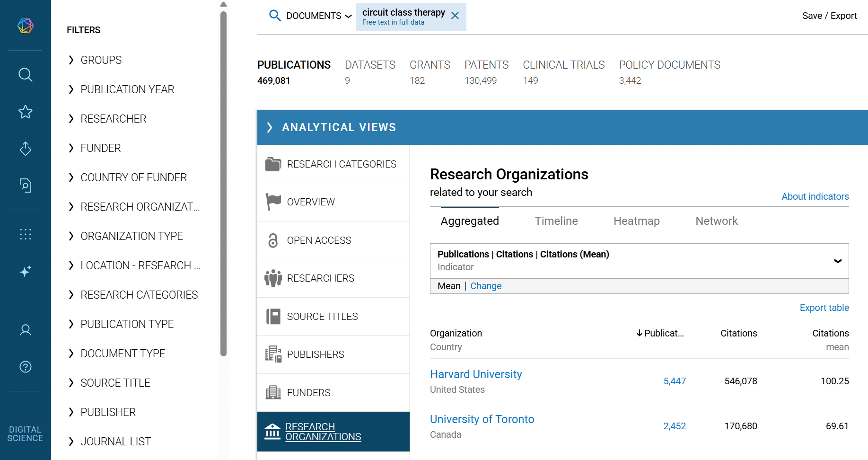Open the Harvard University organization link
This screenshot has height=460, width=868.
click(476, 374)
